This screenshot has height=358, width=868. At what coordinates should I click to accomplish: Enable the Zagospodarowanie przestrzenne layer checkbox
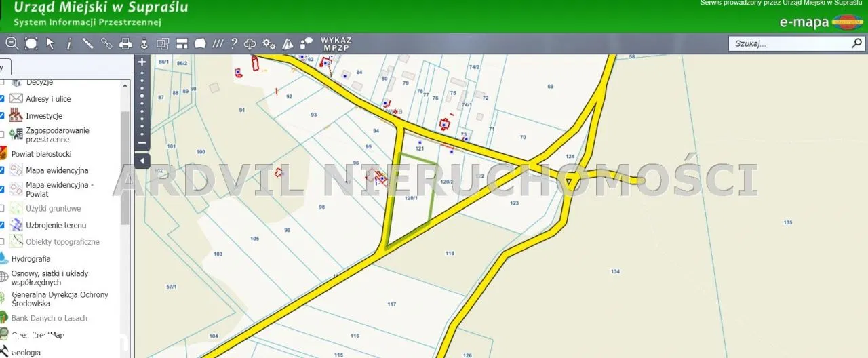click(2, 134)
